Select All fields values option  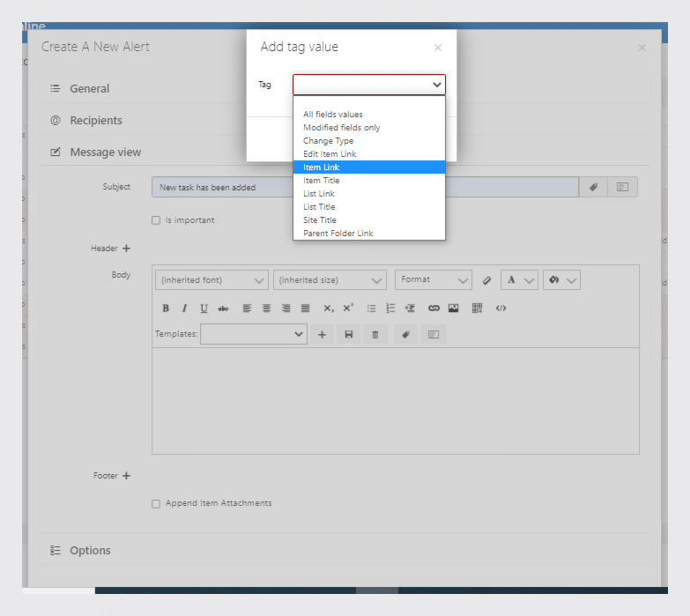click(x=368, y=115)
